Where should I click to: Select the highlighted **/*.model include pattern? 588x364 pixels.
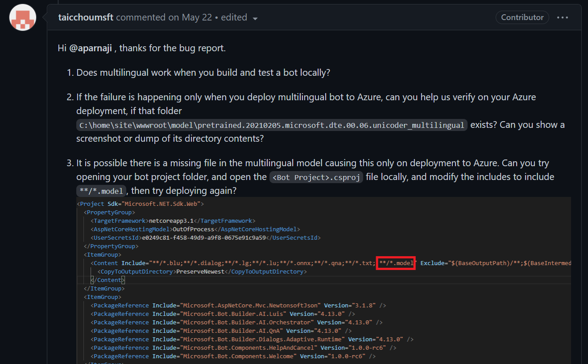click(x=395, y=263)
